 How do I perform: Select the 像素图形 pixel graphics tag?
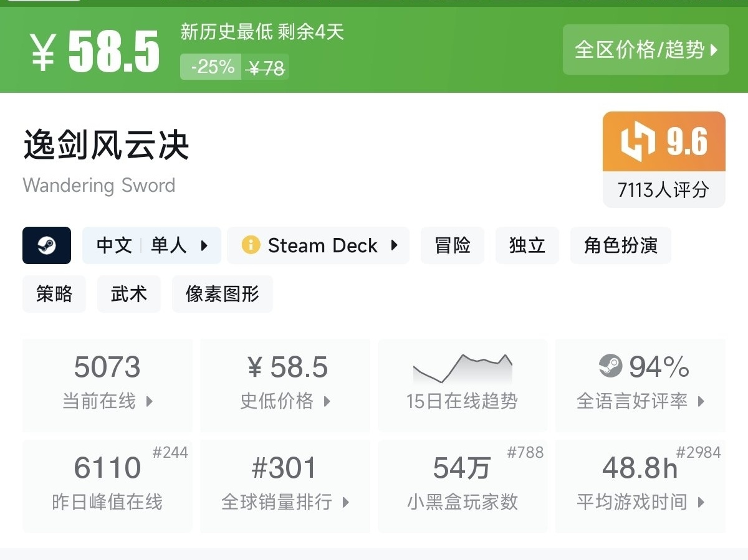pyautogui.click(x=223, y=294)
